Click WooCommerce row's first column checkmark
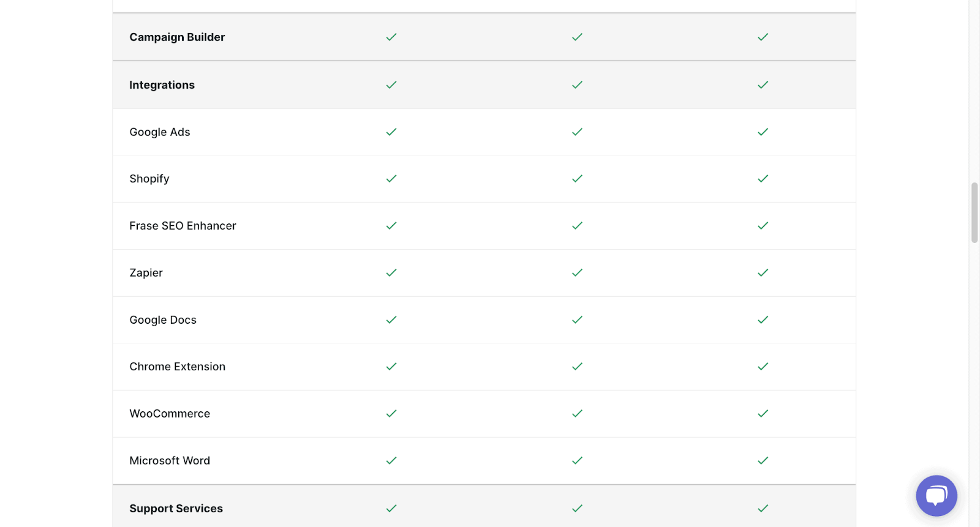980x527 pixels. tap(391, 414)
